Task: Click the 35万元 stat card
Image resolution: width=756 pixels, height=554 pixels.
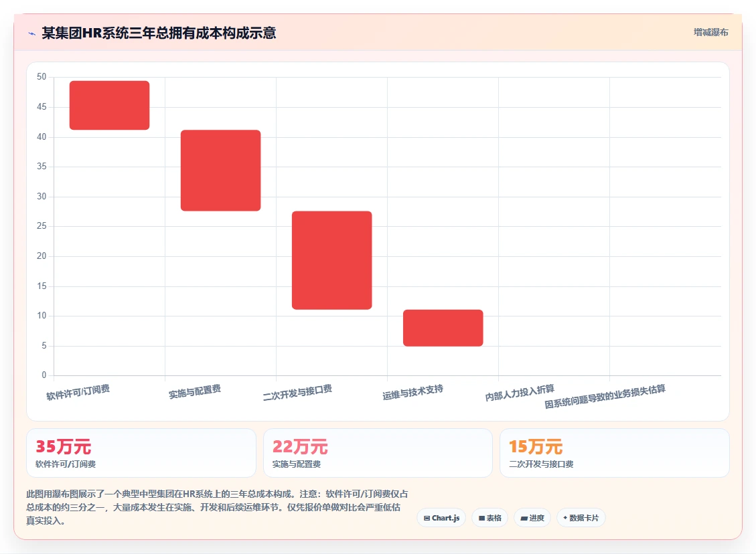Action: coord(141,453)
